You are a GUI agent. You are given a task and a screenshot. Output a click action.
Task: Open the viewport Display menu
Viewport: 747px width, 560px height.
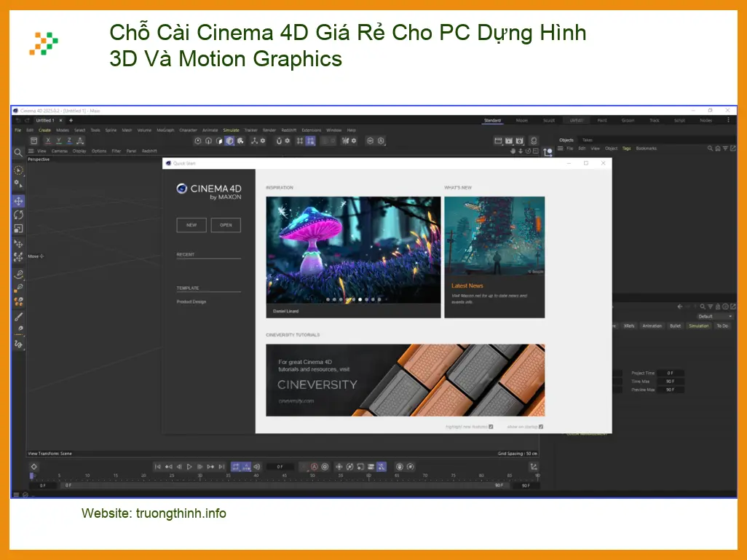pos(79,151)
